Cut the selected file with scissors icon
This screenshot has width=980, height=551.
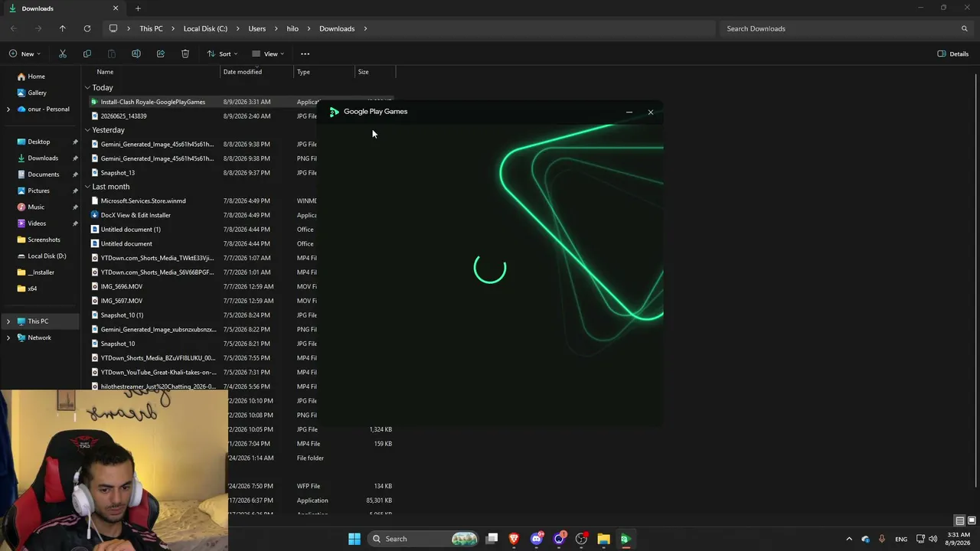point(63,54)
